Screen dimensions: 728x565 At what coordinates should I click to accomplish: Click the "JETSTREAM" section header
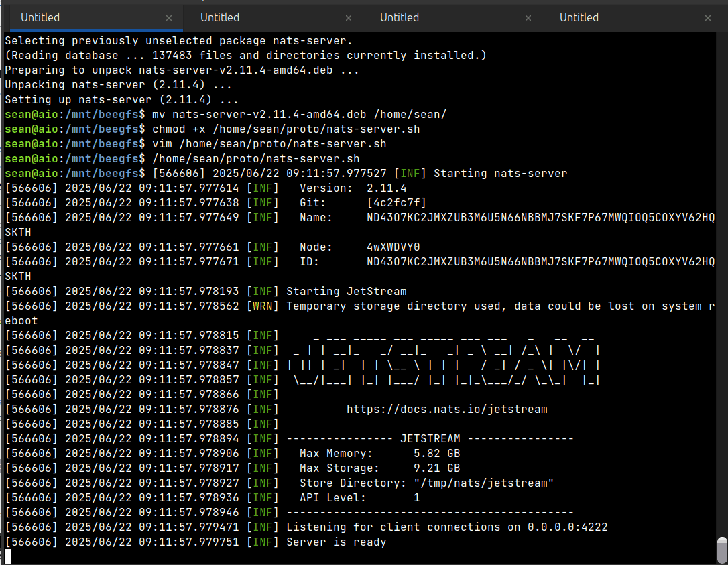coord(430,439)
